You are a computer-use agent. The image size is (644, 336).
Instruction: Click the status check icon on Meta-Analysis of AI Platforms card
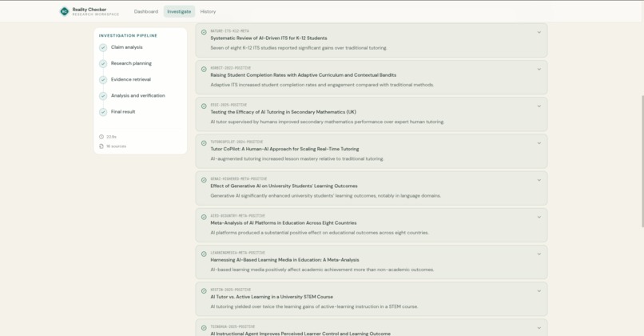click(x=204, y=217)
